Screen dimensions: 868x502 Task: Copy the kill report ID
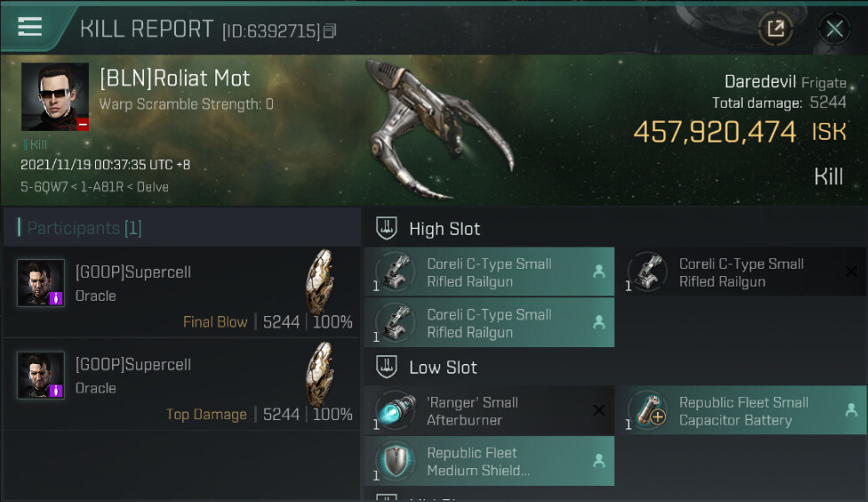(330, 31)
